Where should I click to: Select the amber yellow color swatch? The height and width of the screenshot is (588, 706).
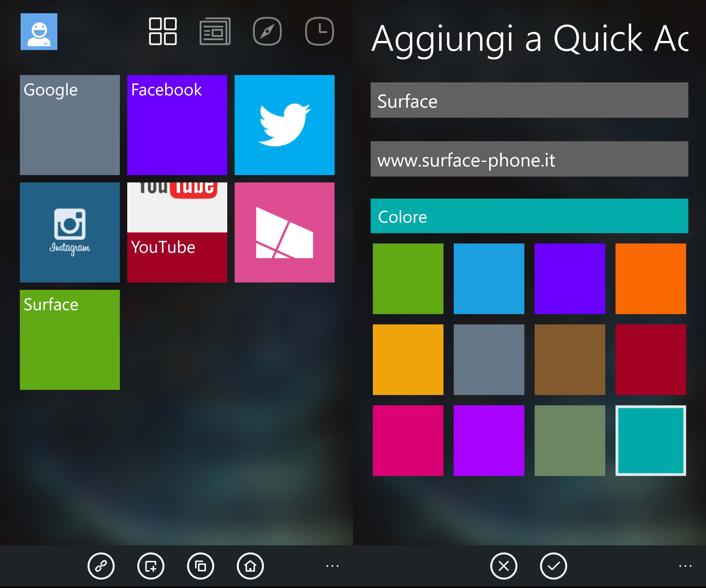click(x=408, y=360)
